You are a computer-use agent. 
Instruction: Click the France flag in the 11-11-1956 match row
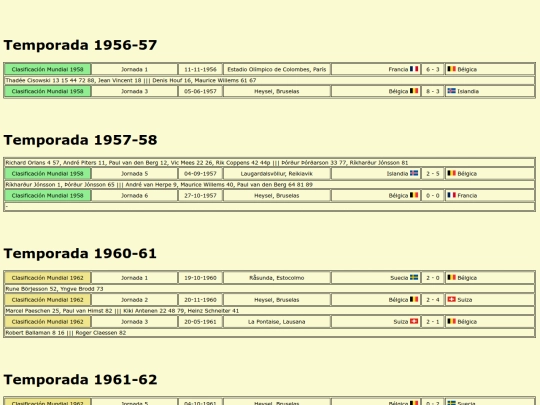[414, 69]
